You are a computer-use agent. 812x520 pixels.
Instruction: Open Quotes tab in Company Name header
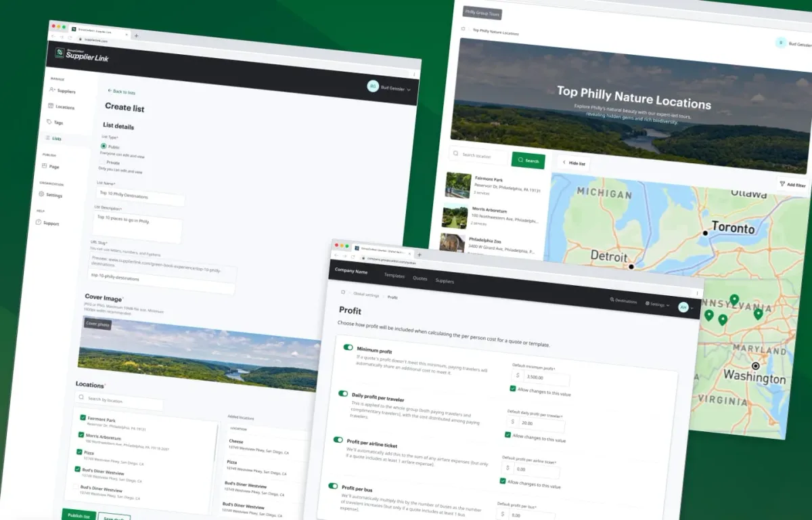[420, 278]
